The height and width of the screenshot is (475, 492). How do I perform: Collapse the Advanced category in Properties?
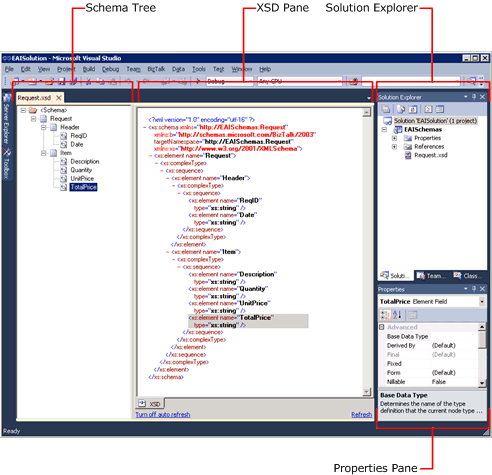click(382, 327)
